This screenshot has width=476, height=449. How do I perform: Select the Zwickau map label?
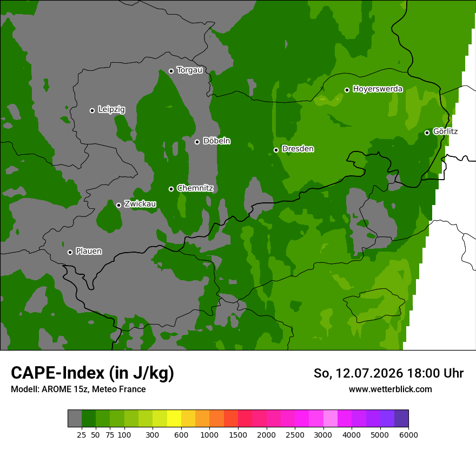[140, 204]
